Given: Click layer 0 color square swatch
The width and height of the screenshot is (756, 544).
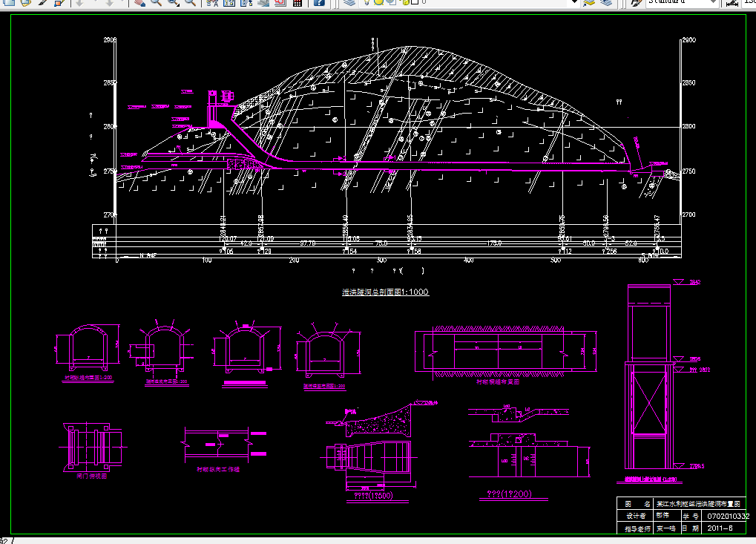Looking at the screenshot, I should pos(415,2).
